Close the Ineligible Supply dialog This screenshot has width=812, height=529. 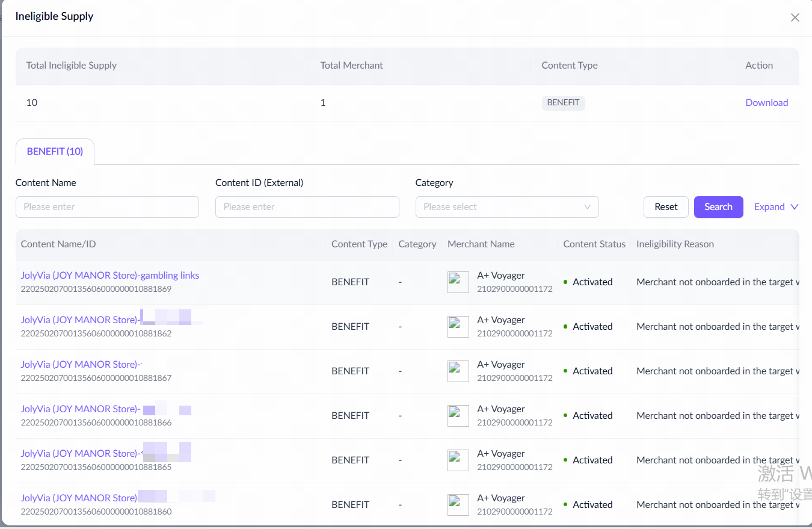tap(795, 17)
